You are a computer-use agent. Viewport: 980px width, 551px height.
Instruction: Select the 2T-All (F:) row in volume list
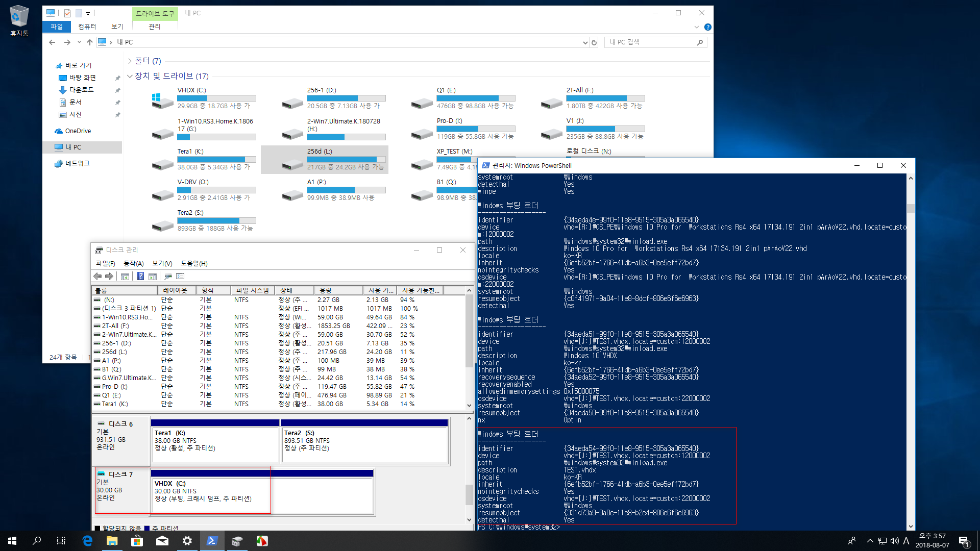tap(278, 326)
